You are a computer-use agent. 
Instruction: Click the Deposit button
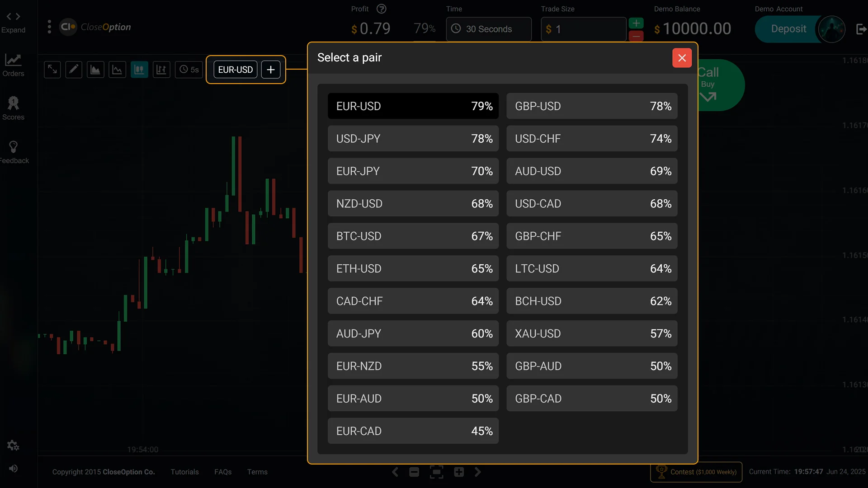[x=789, y=29]
